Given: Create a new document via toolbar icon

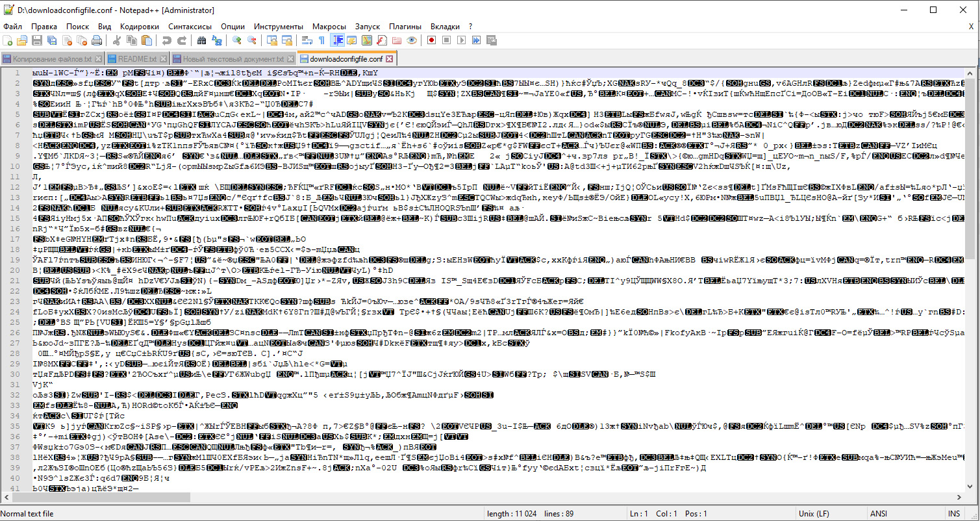Looking at the screenshot, I should point(7,40).
